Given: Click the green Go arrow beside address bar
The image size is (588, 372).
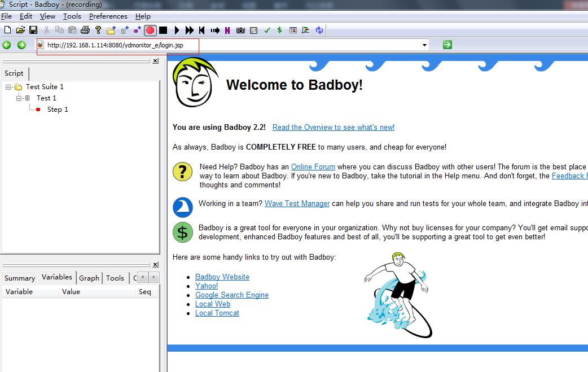Looking at the screenshot, I should (x=447, y=45).
